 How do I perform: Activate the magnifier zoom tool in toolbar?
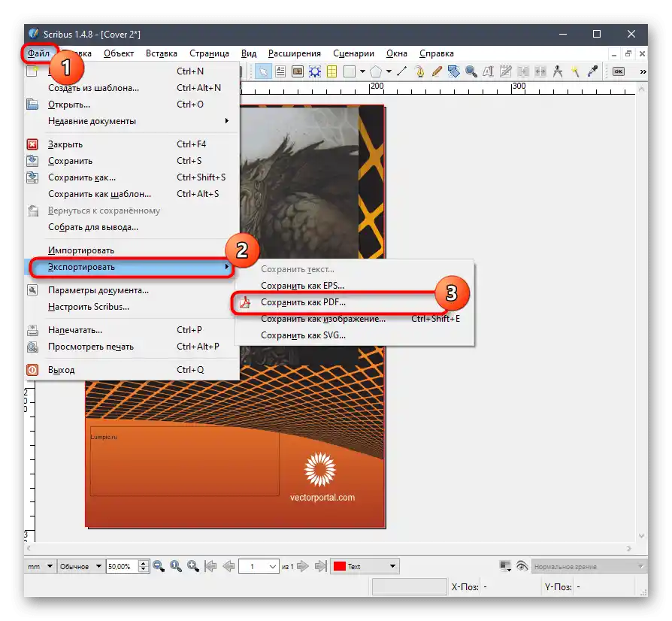(471, 71)
